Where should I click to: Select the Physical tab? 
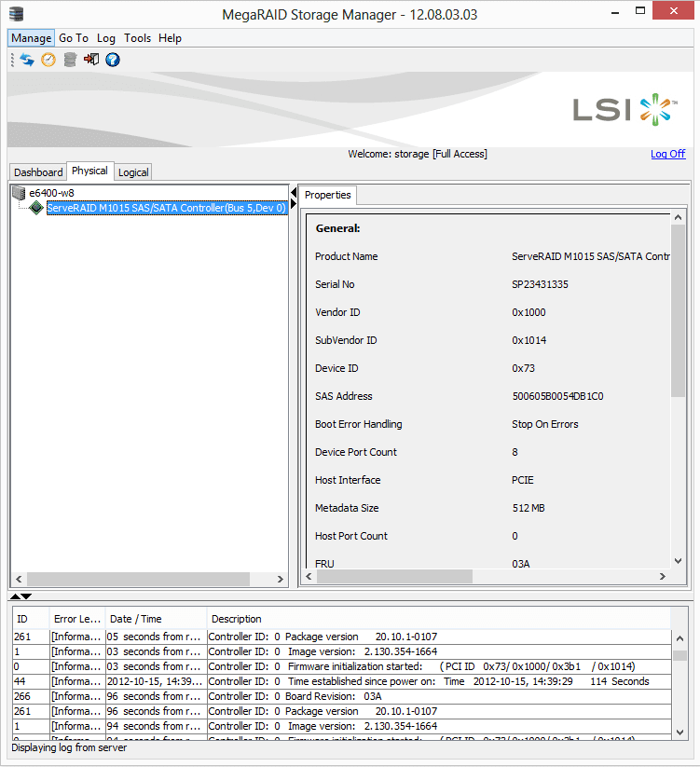(90, 171)
